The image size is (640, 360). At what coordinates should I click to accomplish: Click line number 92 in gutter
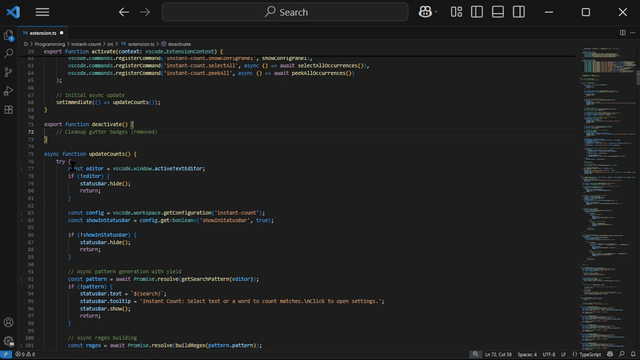(x=31, y=279)
